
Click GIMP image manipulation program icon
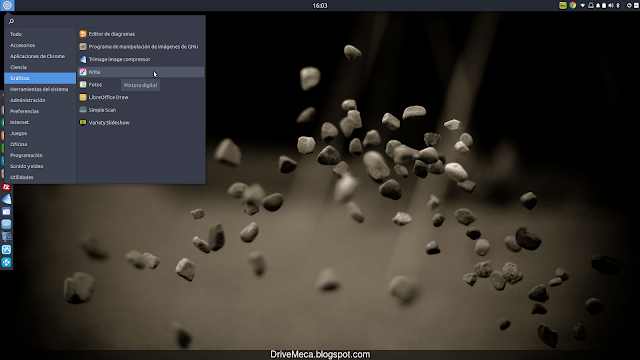click(x=83, y=47)
